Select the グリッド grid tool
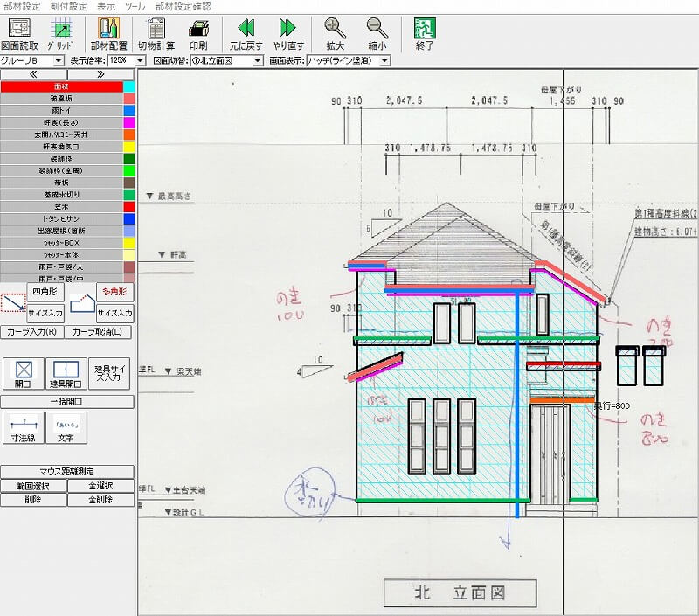699x616 pixels. pos(59,33)
